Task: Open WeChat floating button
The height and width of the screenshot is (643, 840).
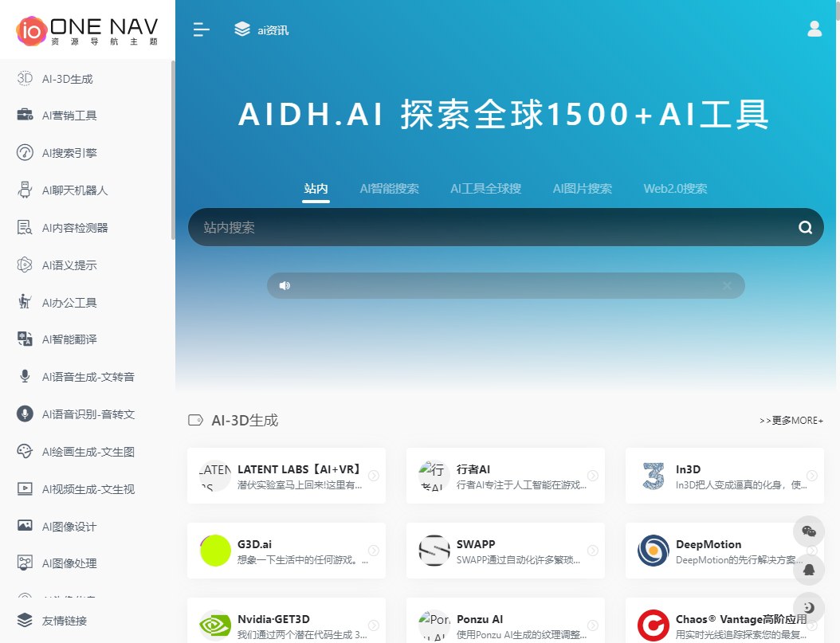Action: coord(809,531)
